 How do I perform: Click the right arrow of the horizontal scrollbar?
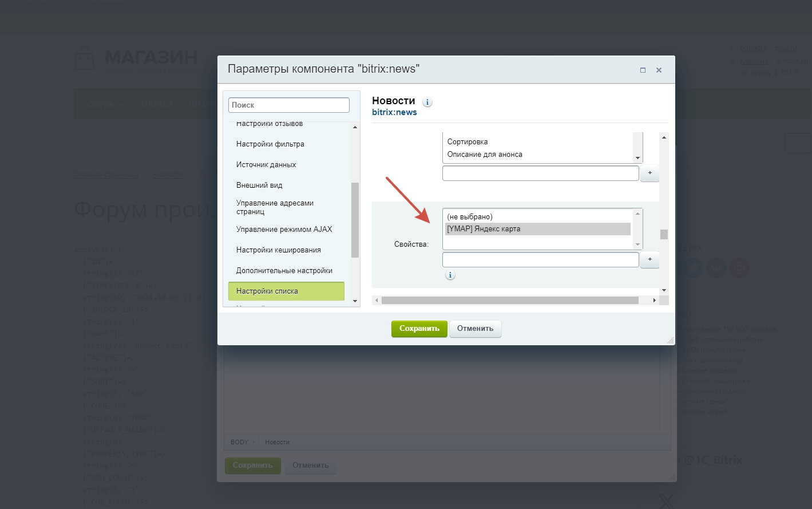click(x=654, y=301)
